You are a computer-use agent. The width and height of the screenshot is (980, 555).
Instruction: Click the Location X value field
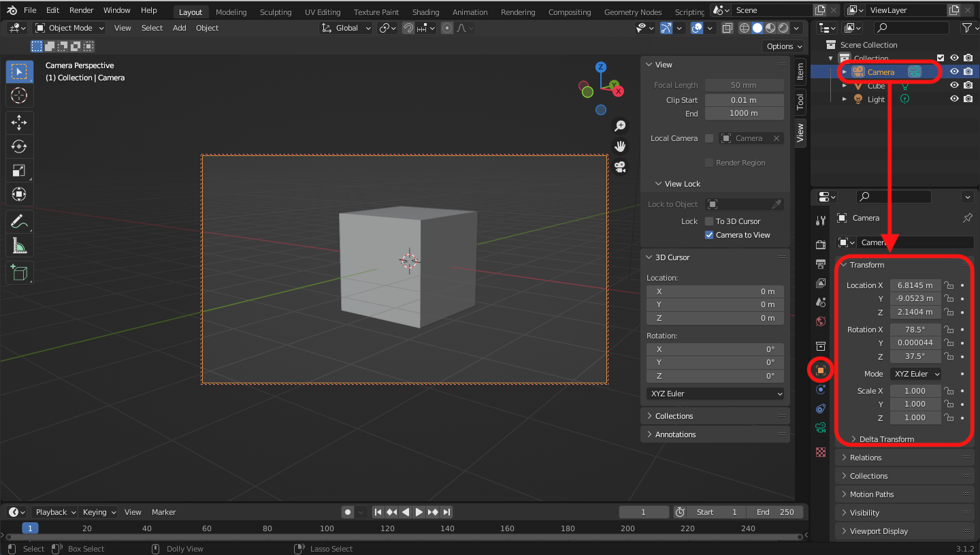point(915,285)
